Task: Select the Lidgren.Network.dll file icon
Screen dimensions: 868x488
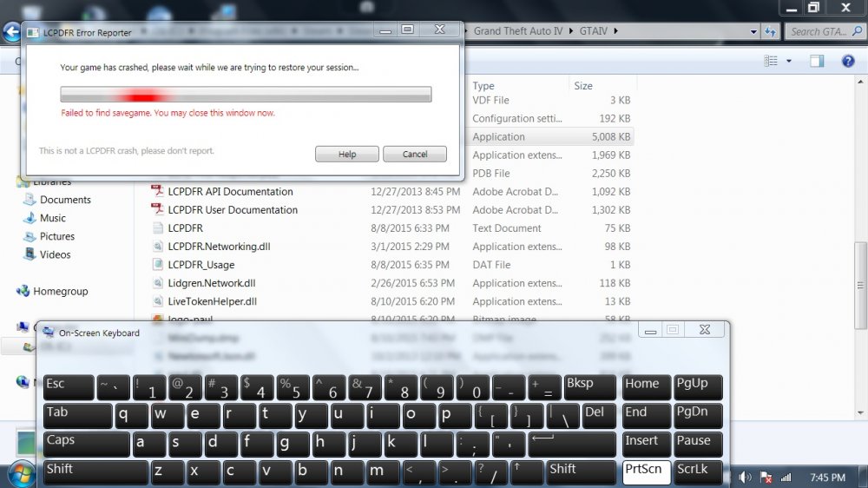Action: [158, 282]
